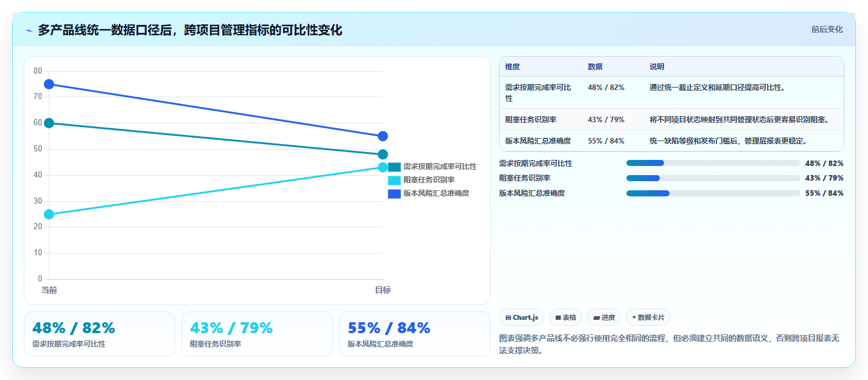Click description 通过统一截止定义和延期口径提高可比性

(x=717, y=88)
